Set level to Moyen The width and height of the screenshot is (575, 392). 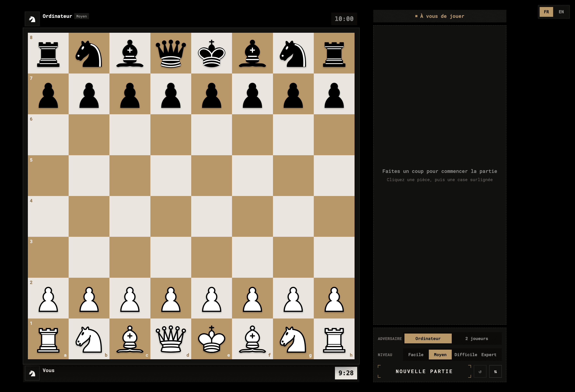(x=440, y=355)
